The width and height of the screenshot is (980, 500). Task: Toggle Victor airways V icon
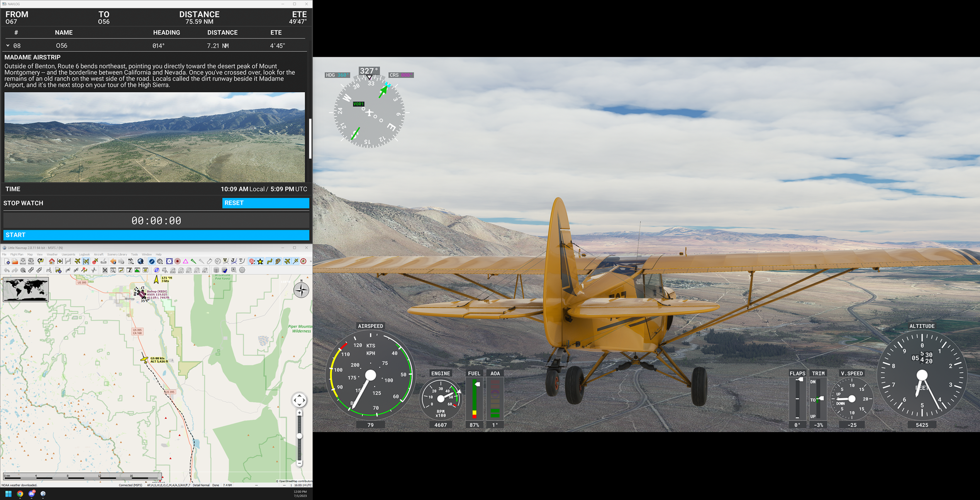pyautogui.click(x=226, y=261)
